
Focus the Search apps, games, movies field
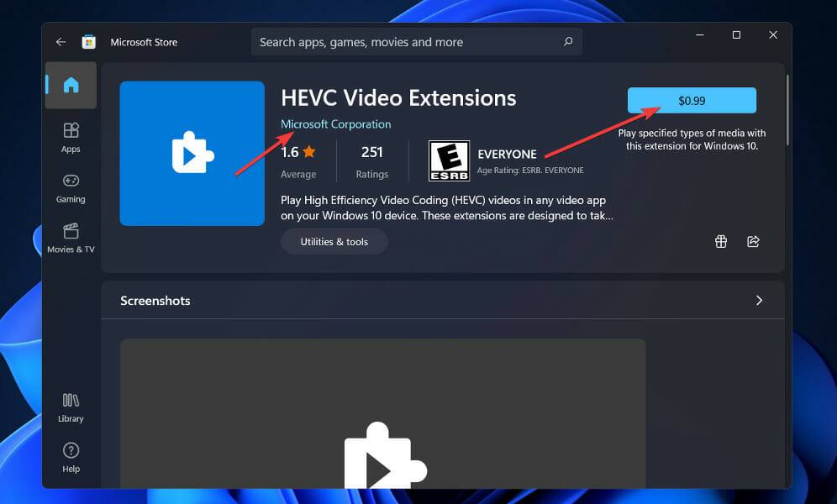(x=416, y=42)
